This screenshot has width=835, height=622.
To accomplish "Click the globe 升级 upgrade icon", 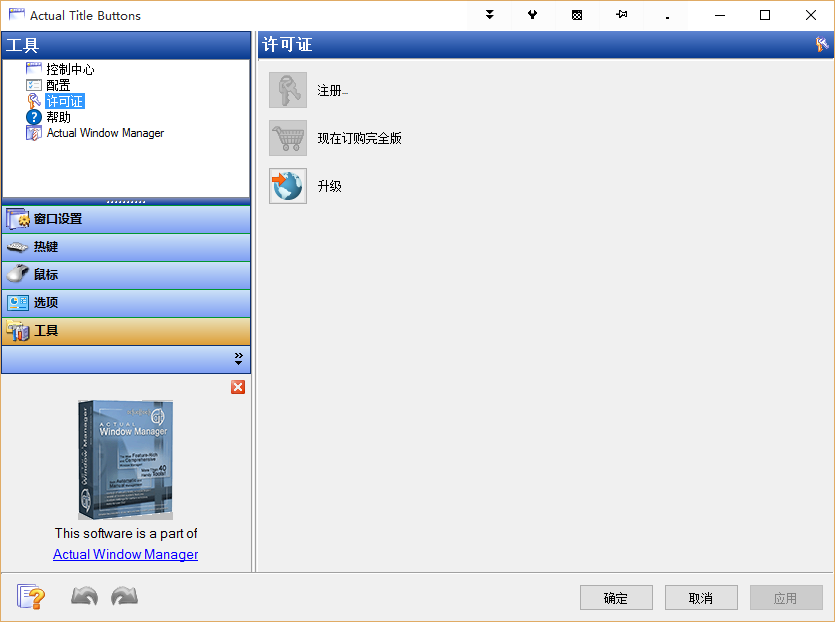I will point(288,186).
